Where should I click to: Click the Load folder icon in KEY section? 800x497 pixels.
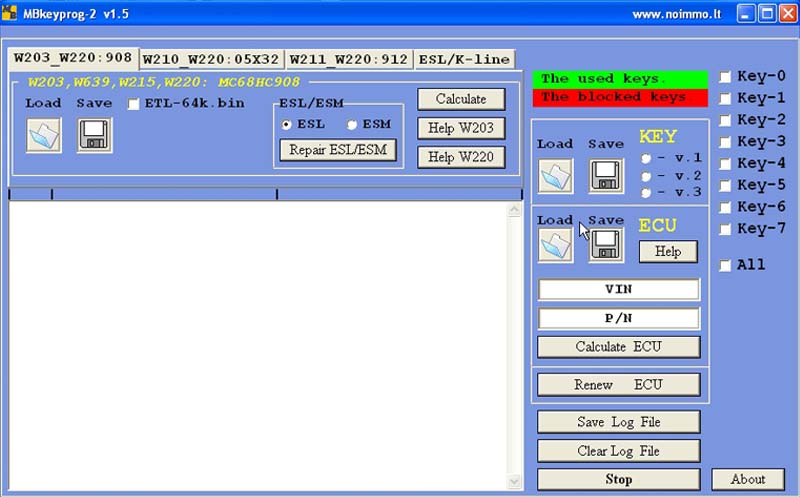(556, 176)
